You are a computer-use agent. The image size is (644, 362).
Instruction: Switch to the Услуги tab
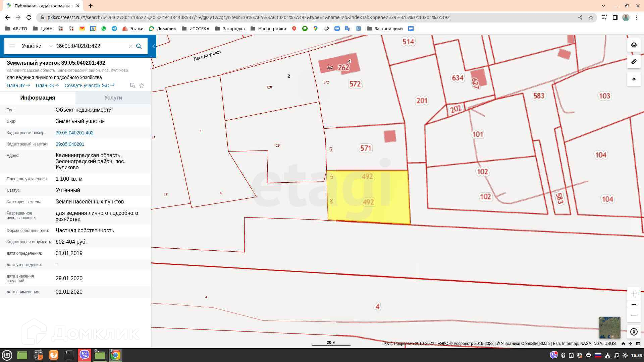point(113,98)
